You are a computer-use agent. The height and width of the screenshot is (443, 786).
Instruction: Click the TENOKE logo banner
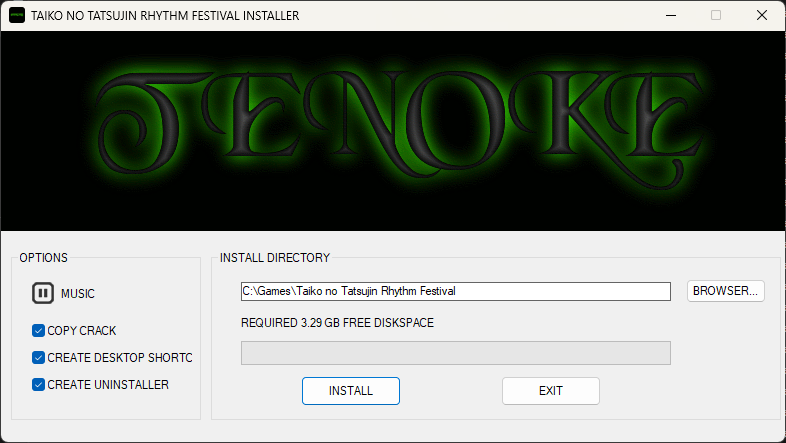pos(393,131)
